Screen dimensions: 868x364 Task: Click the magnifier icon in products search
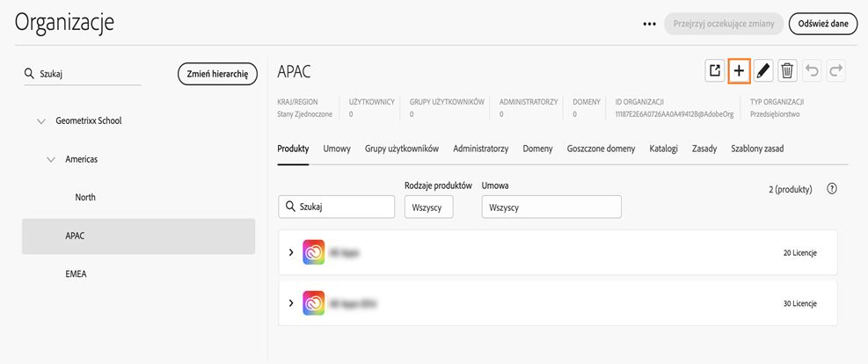pyautogui.click(x=290, y=207)
